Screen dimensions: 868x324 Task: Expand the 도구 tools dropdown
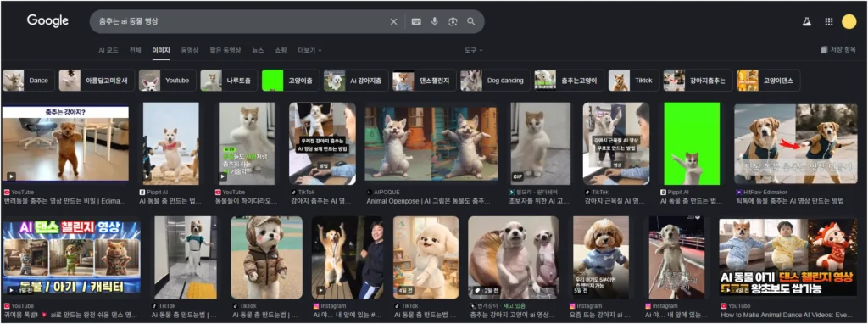tap(473, 50)
